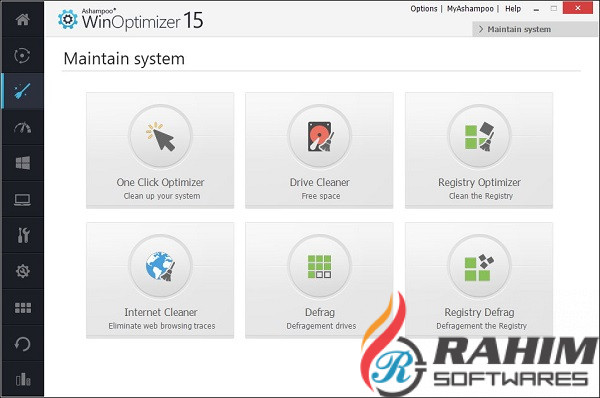Click the 'Eliminate web browsing traces' text
Image resolution: width=600 pixels, height=398 pixels.
tap(162, 326)
